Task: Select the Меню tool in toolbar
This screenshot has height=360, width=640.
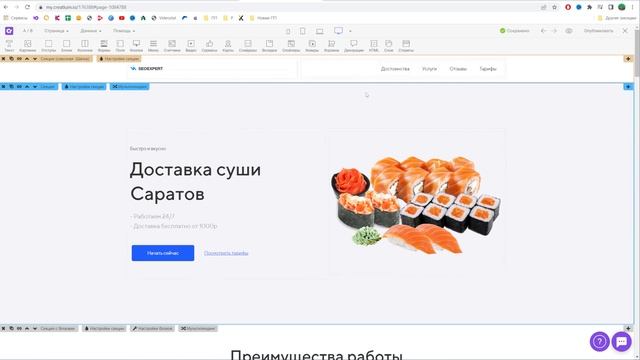Action: point(153,45)
